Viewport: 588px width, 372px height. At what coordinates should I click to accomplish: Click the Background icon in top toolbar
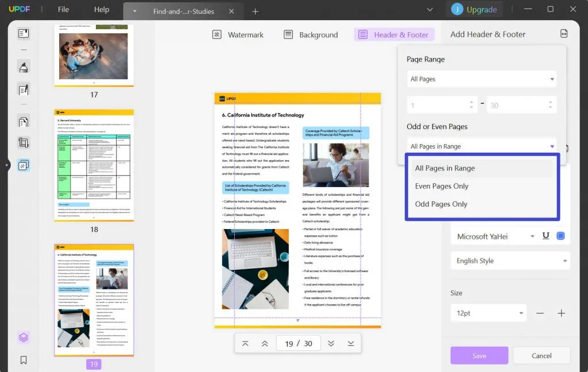coord(288,35)
